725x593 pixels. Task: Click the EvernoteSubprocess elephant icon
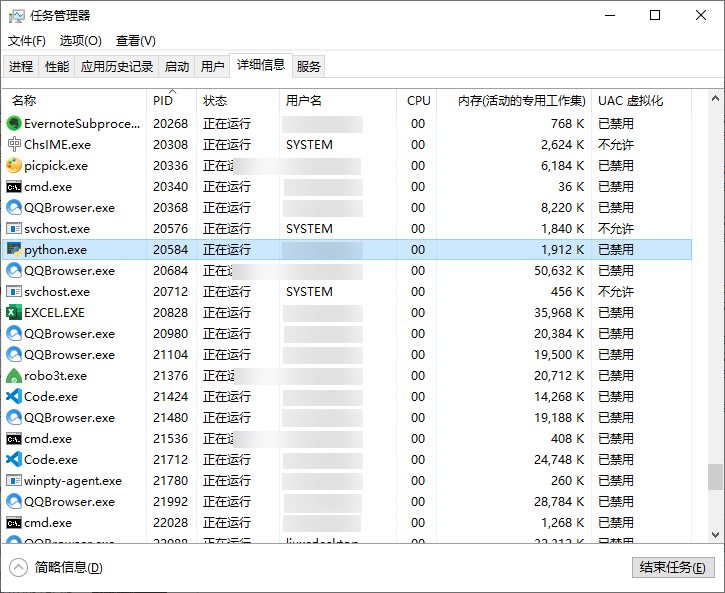(14, 123)
